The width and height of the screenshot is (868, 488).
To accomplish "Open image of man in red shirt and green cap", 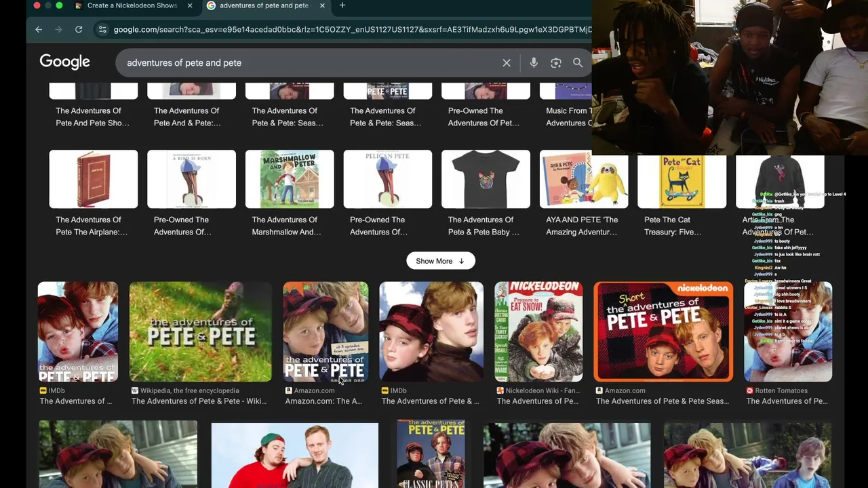I will click(x=294, y=455).
